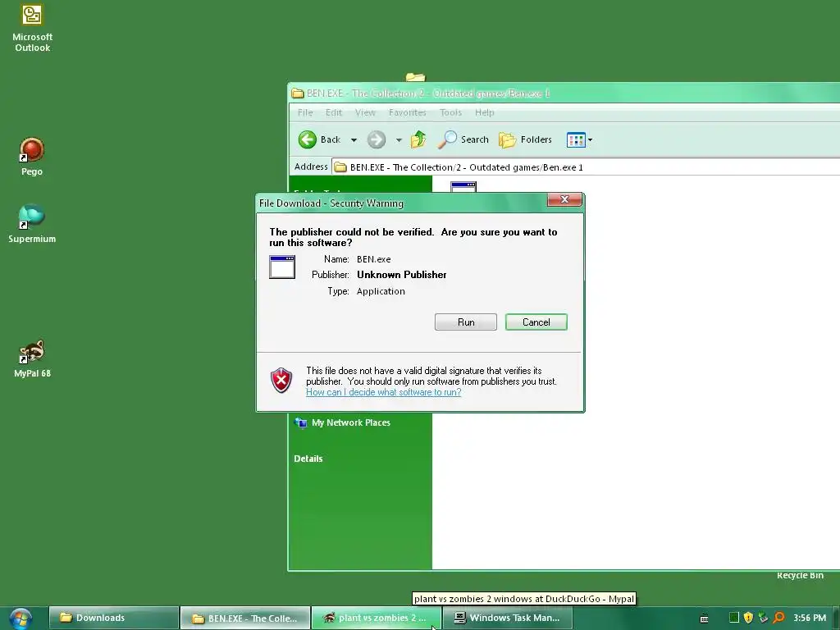This screenshot has height=630, width=840.
Task: Switch to BEN.EXE - The Colle... taskbar button
Action: 245,619
